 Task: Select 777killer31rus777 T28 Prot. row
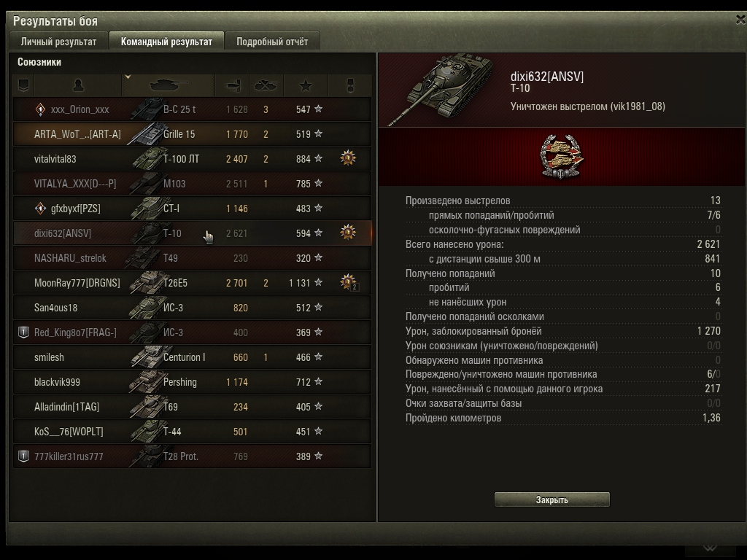[192, 456]
